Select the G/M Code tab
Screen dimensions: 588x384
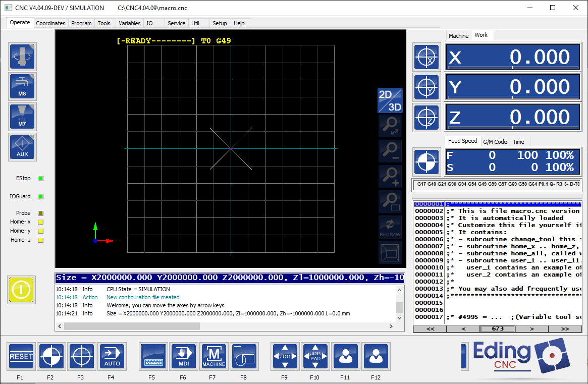pos(495,142)
